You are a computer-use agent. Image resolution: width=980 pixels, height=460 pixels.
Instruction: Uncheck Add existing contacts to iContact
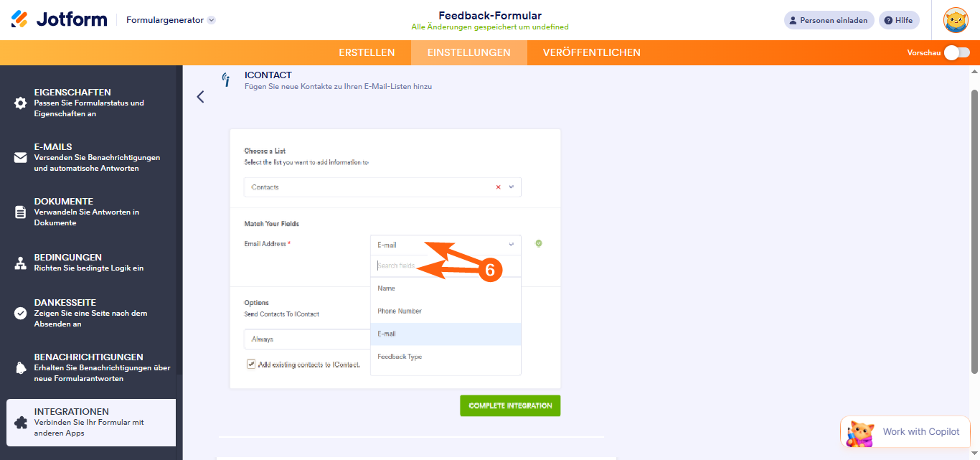[251, 364]
